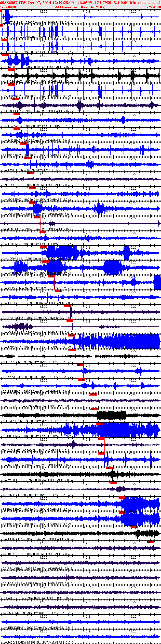
Task: Select the UW PHIN HHZ station label
Action: coord(38,539)
